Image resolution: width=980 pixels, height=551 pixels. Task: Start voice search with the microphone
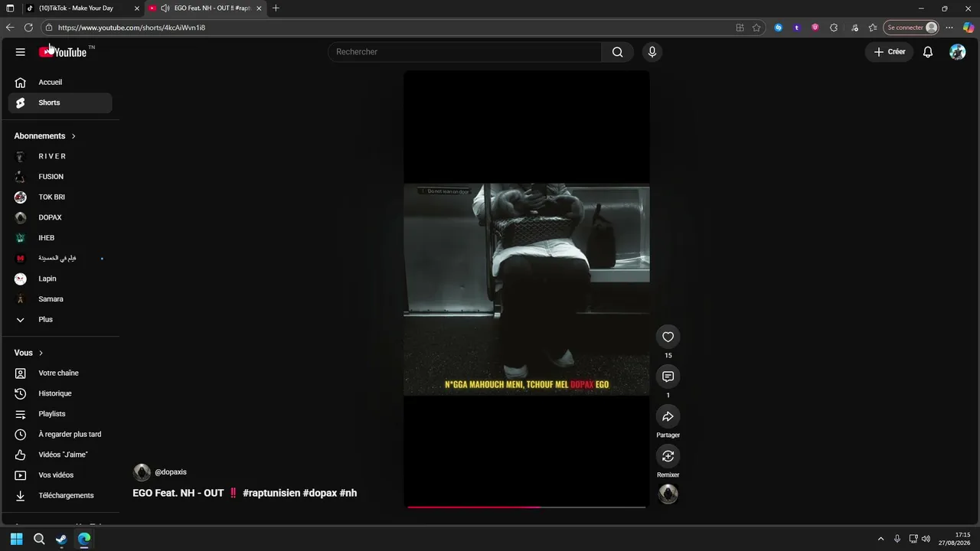(652, 52)
